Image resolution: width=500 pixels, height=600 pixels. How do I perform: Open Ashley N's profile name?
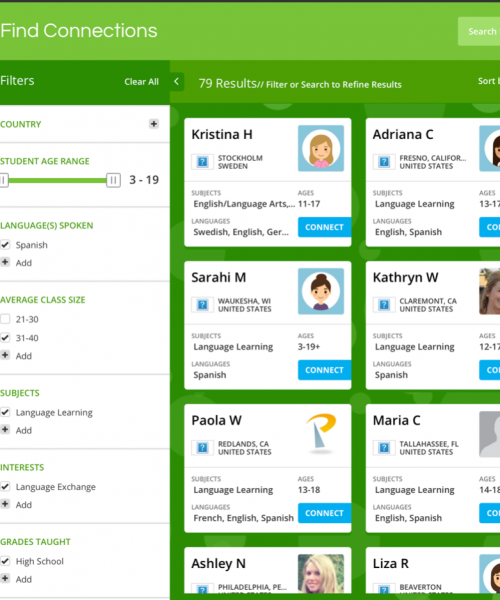218,564
